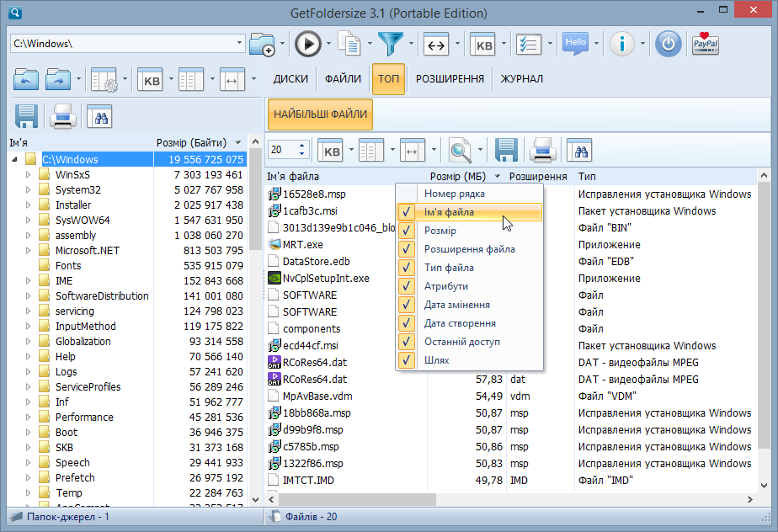Switch to the ФАЙЛИ tab
Screen dimensions: 778x532
(x=343, y=79)
